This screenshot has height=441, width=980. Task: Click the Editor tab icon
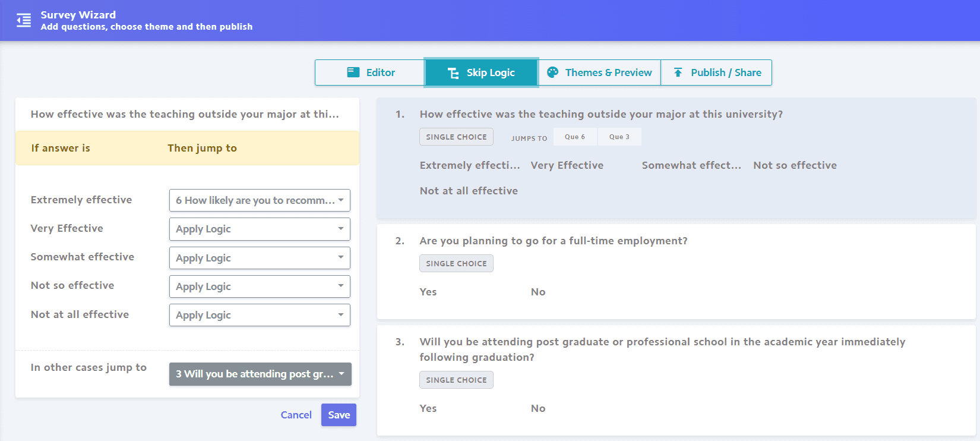(x=353, y=72)
